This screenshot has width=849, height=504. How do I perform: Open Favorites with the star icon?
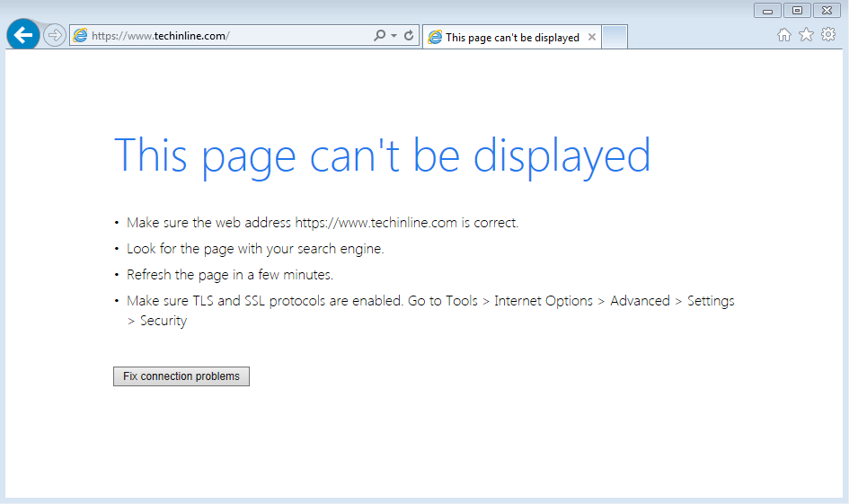(x=806, y=35)
